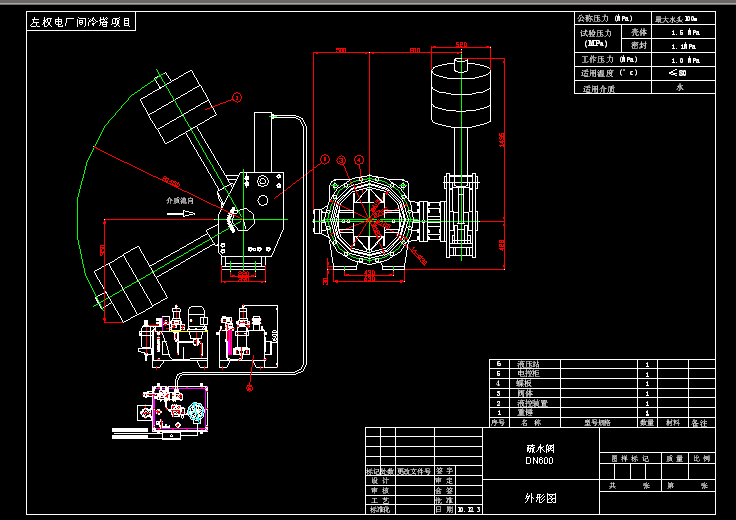The height and width of the screenshot is (520, 736).
Task: Select the 疏水阀 DN600 title block text
Action: 540,454
